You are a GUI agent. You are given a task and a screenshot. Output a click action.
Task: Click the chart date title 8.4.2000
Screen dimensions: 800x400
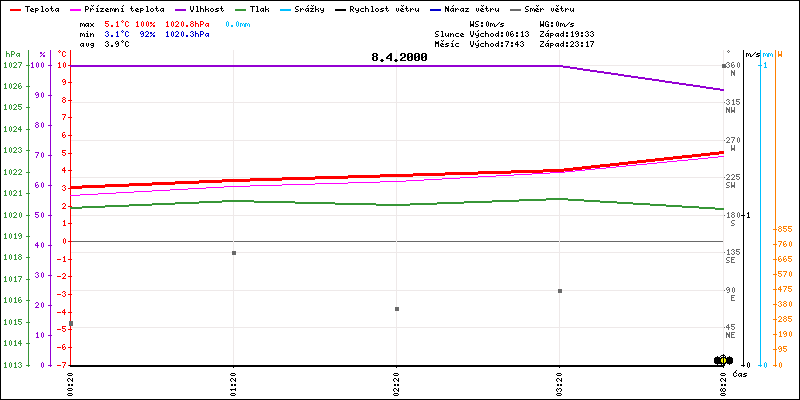(398, 57)
